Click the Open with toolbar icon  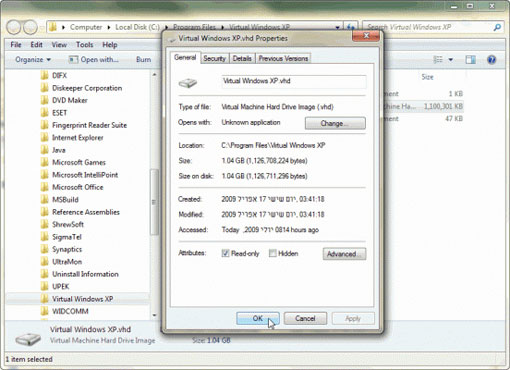73,60
